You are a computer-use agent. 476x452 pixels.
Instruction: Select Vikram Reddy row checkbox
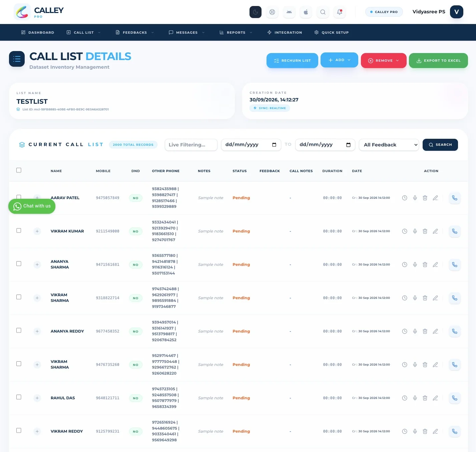pyautogui.click(x=19, y=430)
